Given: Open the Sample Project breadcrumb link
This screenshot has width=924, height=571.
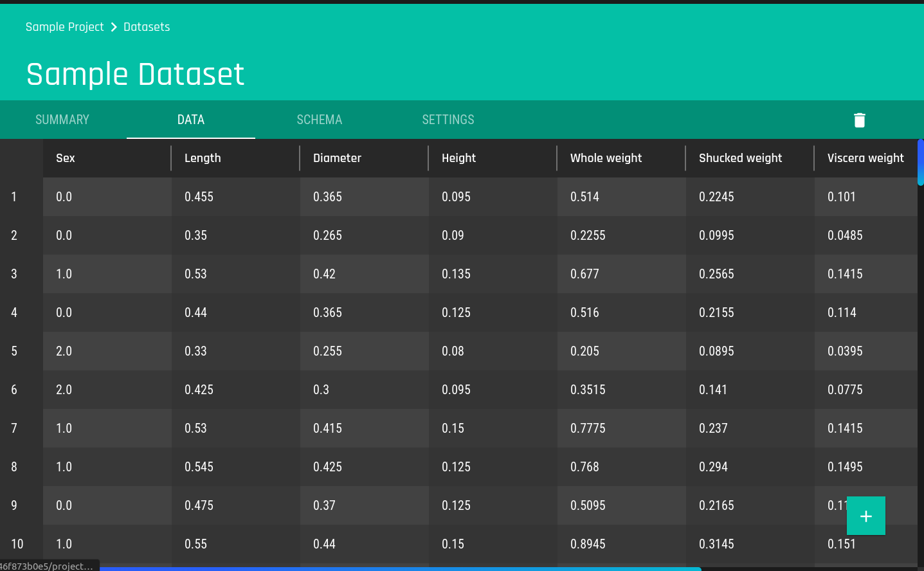Looking at the screenshot, I should pyautogui.click(x=64, y=27).
